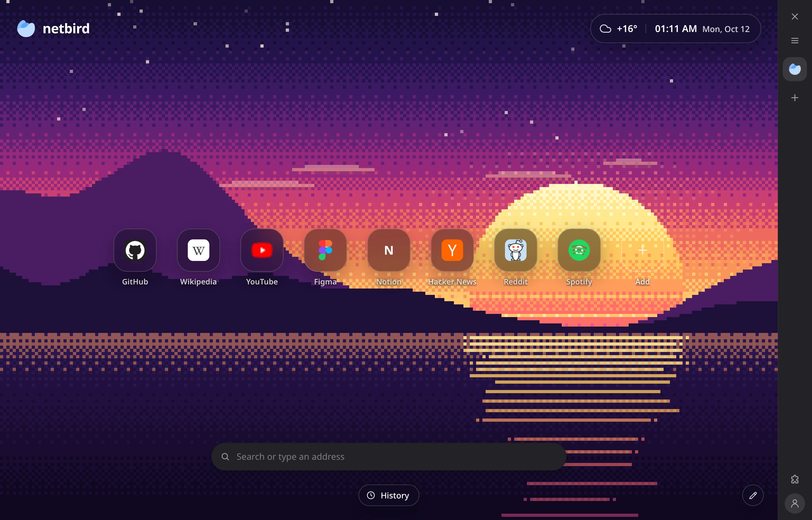Open the Reddit shortcut tile
Screen dimensions: 812x520
pyautogui.click(x=515, y=250)
